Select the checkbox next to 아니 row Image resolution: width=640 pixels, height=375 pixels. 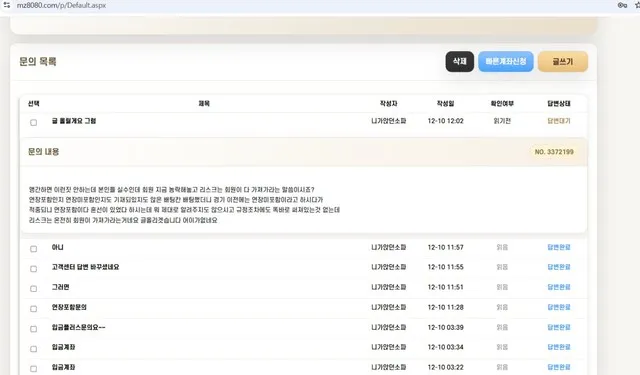click(33, 249)
